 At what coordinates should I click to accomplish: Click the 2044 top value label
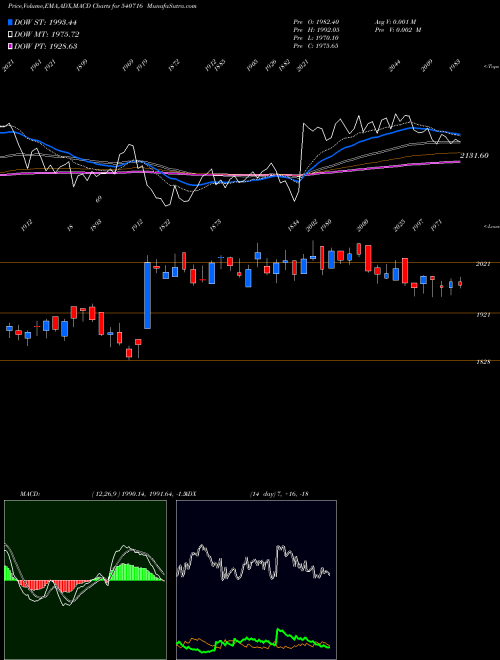tap(394, 66)
